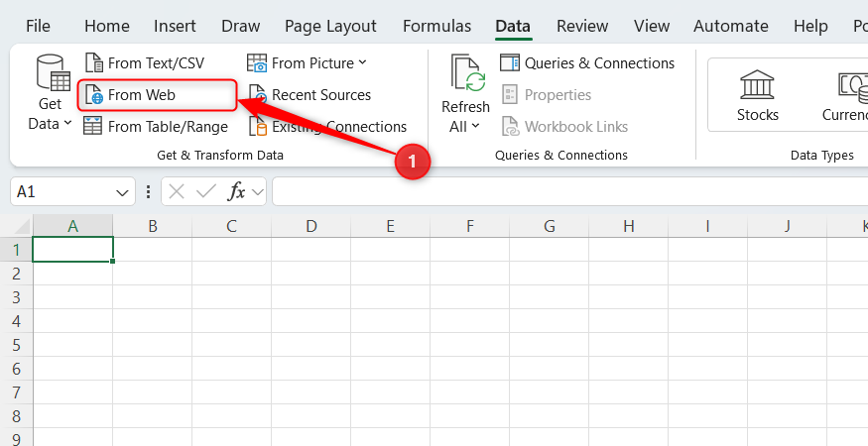Click inside the formula bar input
The width and height of the screenshot is (868, 446).
click(x=570, y=191)
